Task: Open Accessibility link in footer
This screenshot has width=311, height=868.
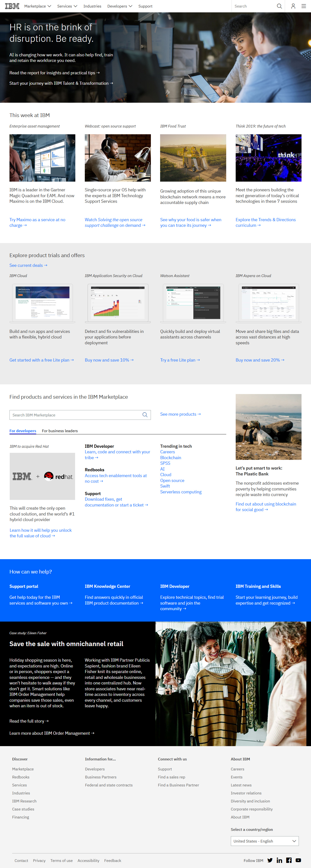Action: (x=88, y=860)
